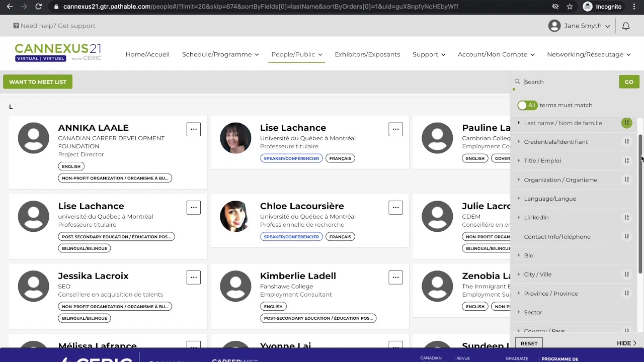Click the GO search button
This screenshot has width=644, height=362.
coord(629,81)
